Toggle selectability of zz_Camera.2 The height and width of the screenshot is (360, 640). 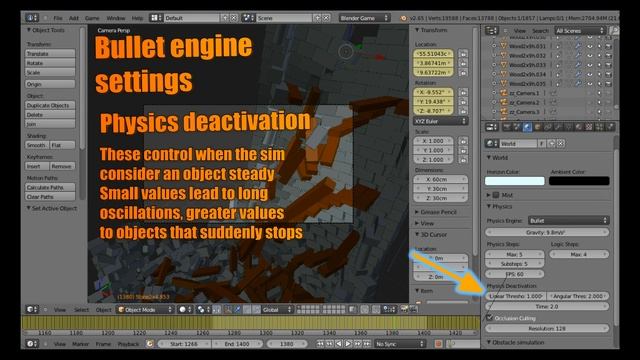tap(599, 102)
